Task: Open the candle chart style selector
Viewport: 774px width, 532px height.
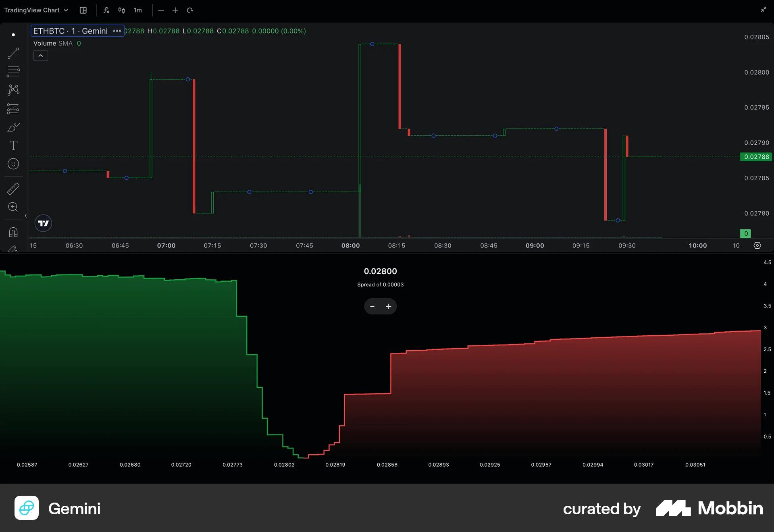Action: pyautogui.click(x=121, y=10)
